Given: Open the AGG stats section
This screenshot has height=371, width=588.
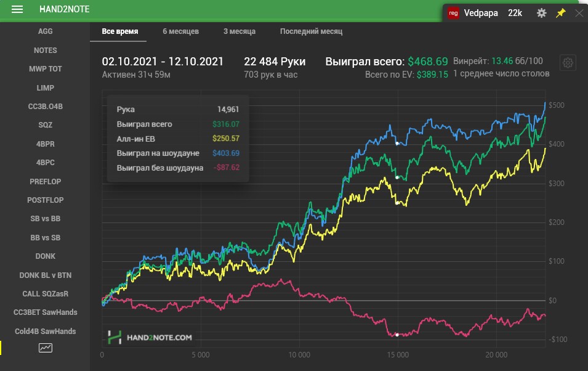Looking at the screenshot, I should [x=46, y=31].
